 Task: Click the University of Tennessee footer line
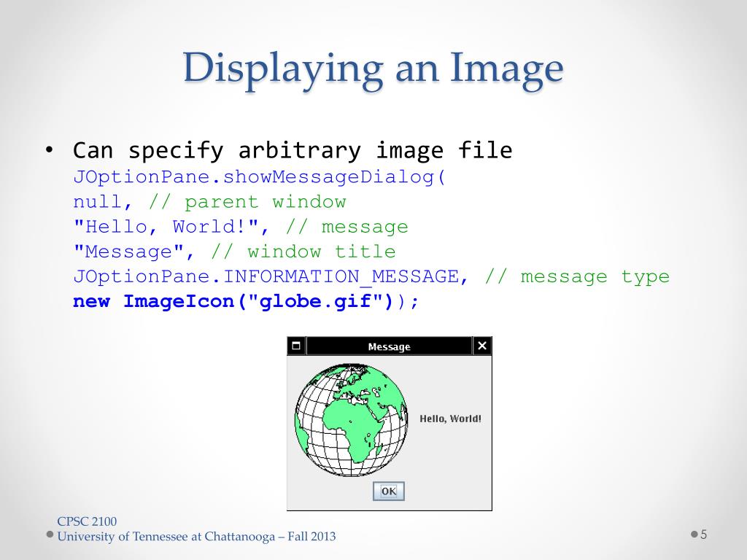(x=196, y=537)
